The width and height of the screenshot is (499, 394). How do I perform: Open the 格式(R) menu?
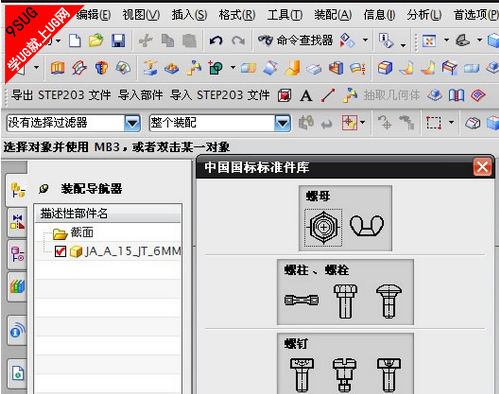[237, 15]
